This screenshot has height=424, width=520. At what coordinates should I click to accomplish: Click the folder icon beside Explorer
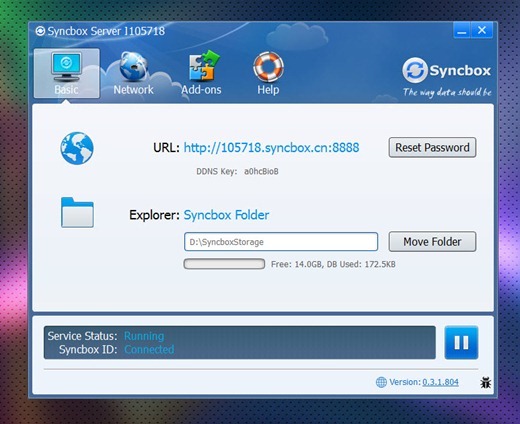point(77,212)
